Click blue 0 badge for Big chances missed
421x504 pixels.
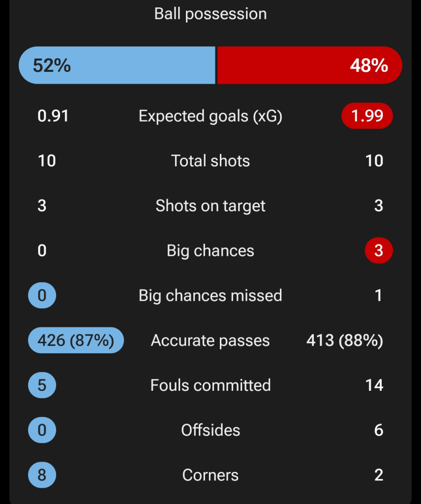42,296
